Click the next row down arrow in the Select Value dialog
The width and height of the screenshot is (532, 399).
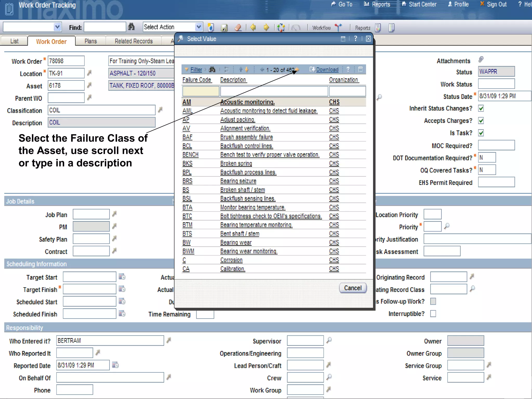click(x=247, y=69)
